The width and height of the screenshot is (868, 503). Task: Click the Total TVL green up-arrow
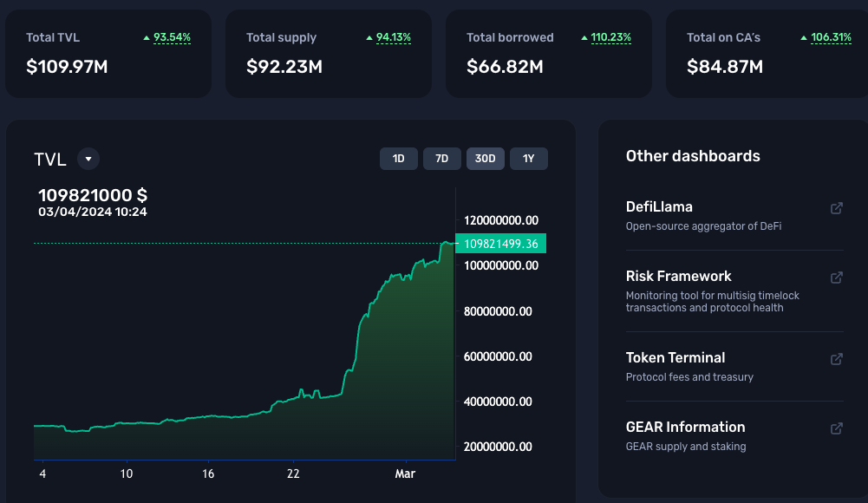pos(147,38)
